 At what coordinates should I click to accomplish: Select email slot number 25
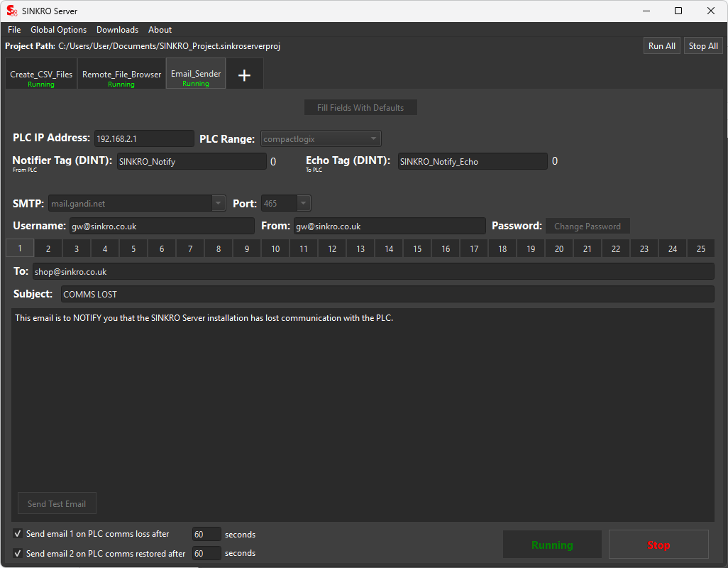(x=700, y=249)
